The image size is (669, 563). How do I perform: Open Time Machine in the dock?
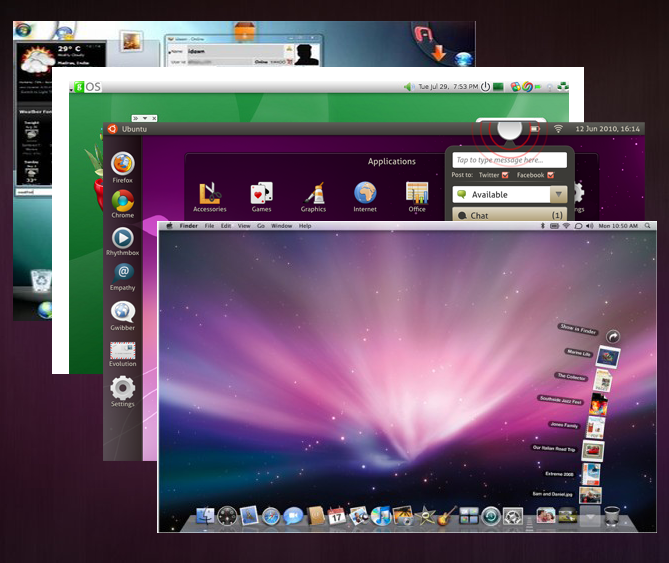[x=491, y=517]
